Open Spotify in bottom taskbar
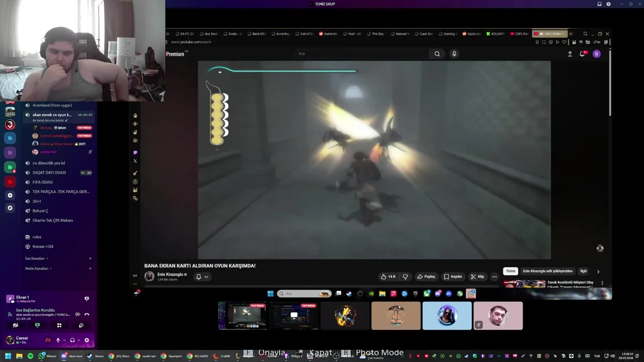 click(x=30, y=356)
